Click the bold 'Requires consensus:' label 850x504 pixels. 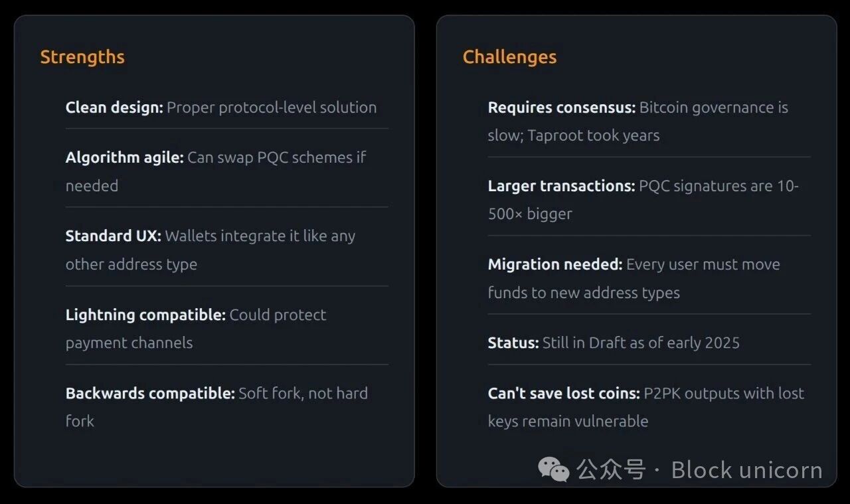pos(562,108)
